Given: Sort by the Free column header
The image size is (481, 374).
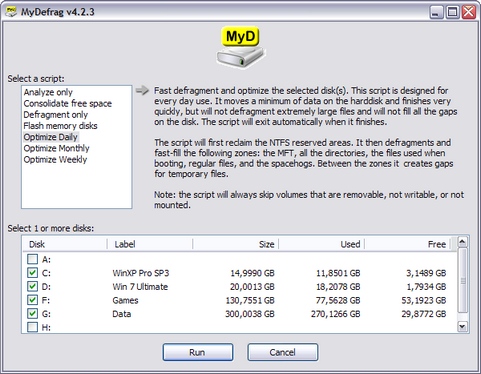Looking at the screenshot, I should coord(407,244).
